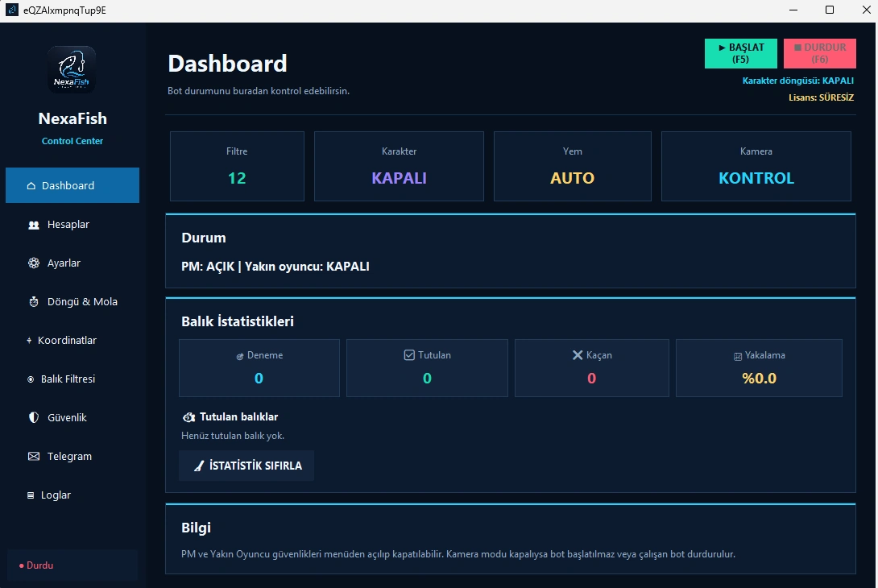Stop the bot with DURDUR (F6)
This screenshot has width=878, height=588.
tap(819, 53)
